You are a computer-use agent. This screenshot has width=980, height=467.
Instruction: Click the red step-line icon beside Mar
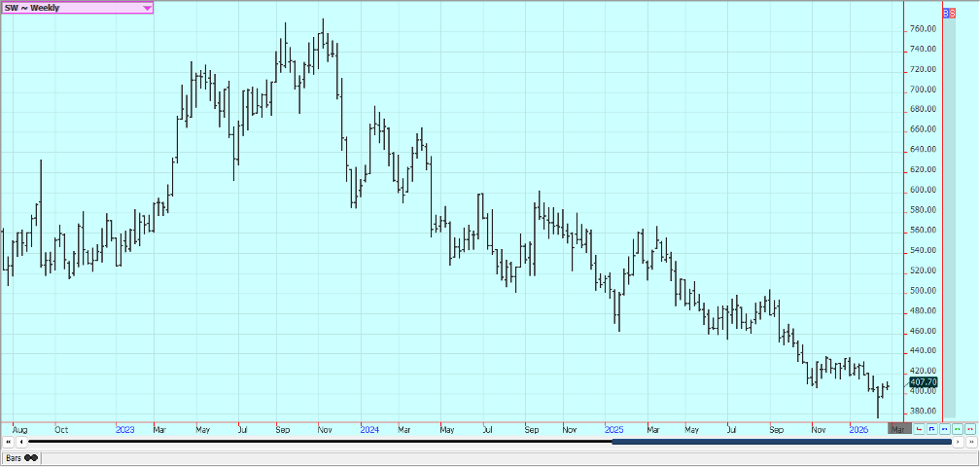pos(919,429)
